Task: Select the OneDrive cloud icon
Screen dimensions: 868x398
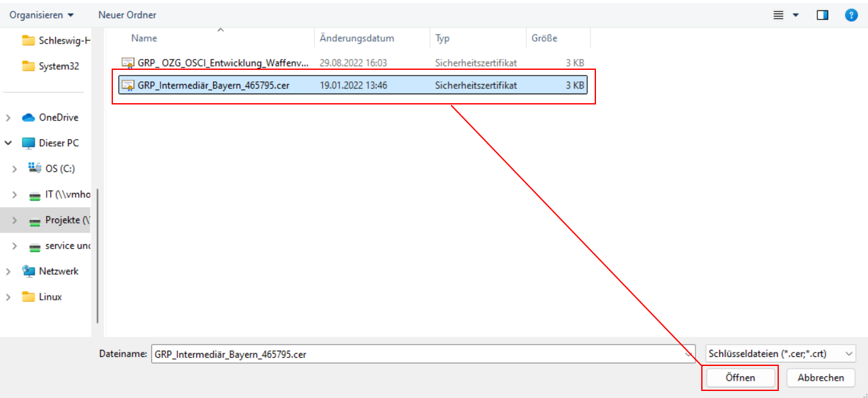Action: click(x=28, y=117)
